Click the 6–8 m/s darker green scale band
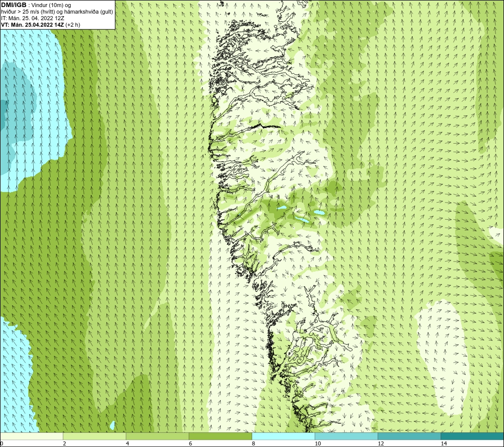 coord(221,436)
